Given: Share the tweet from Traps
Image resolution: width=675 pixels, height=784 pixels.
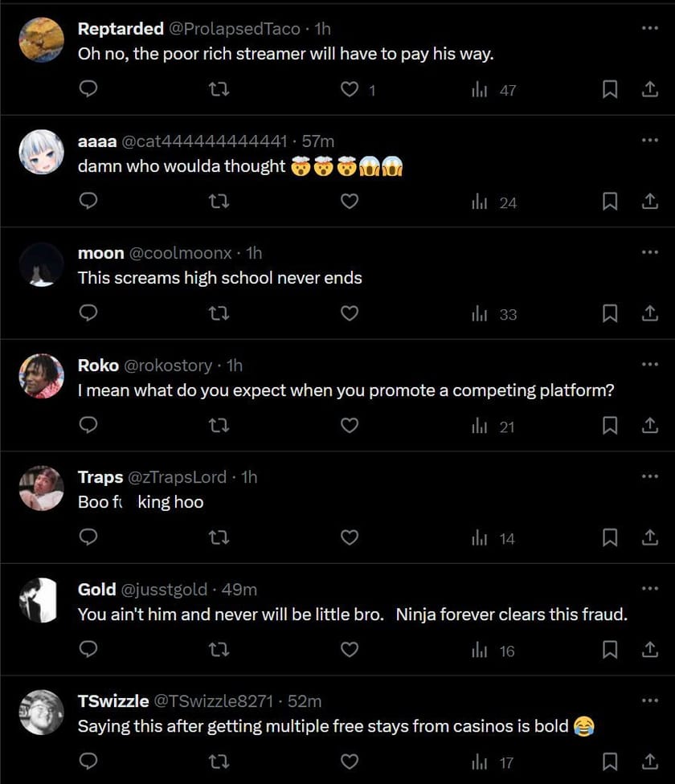Looking at the screenshot, I should (x=649, y=538).
